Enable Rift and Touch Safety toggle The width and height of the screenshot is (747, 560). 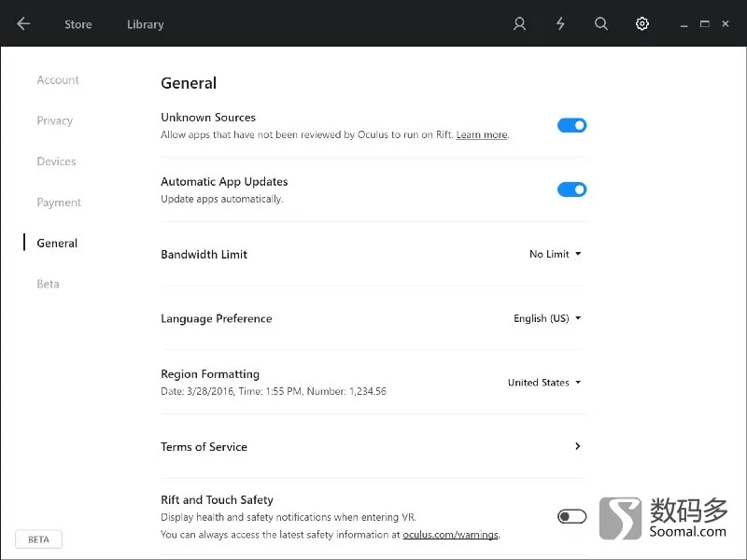pyautogui.click(x=571, y=517)
